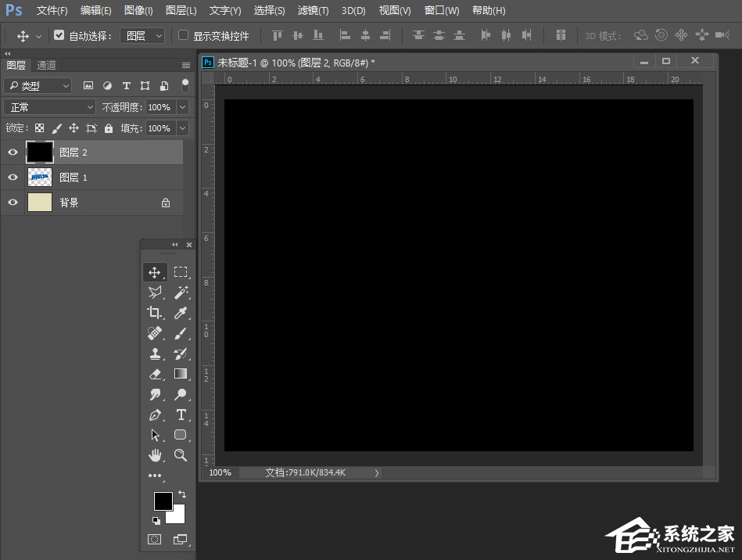Expand the 类型 layer filter dropdown
This screenshot has height=560, width=742.
coord(38,86)
